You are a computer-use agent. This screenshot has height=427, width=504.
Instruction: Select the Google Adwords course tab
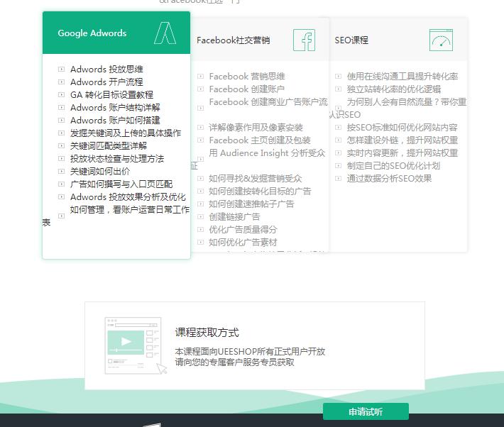point(116,33)
